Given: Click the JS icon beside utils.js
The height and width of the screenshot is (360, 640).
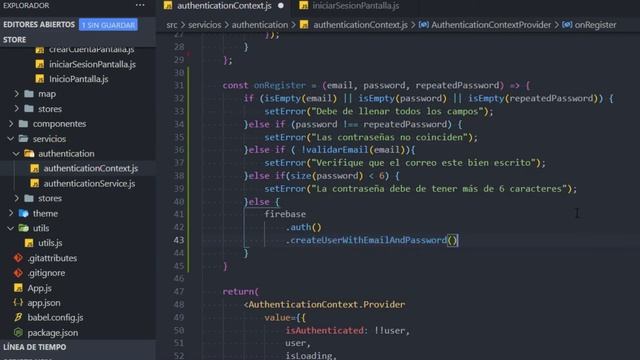Looking at the screenshot, I should [x=29, y=243].
